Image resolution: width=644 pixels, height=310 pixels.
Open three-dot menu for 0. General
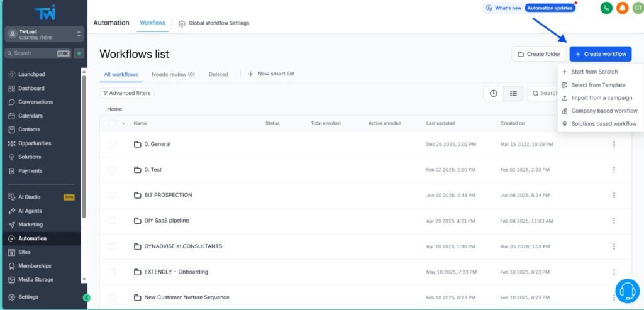pyautogui.click(x=614, y=144)
